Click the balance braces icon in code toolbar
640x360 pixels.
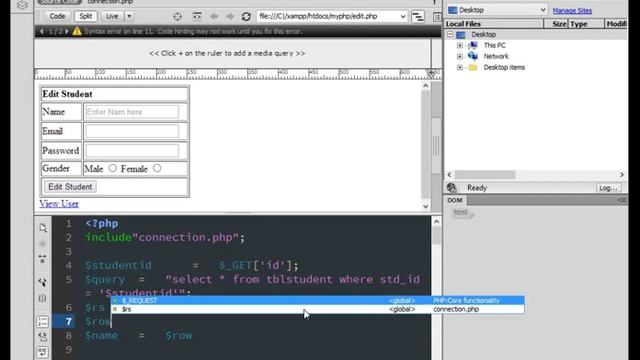click(42, 298)
